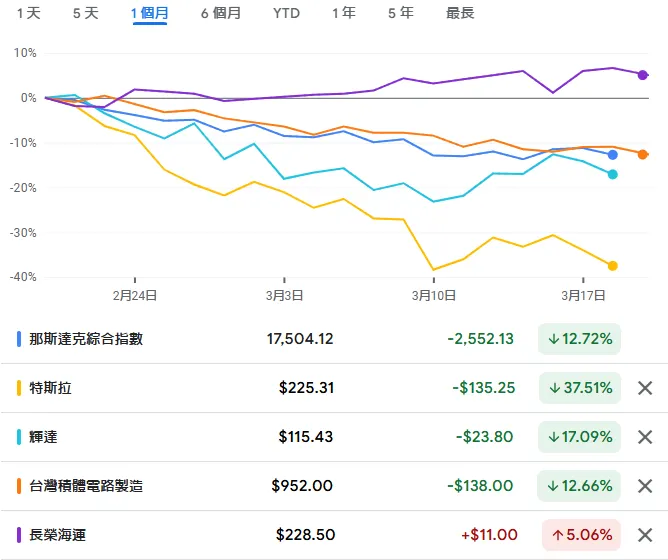This screenshot has width=668, height=560.
Task: Click the -20% axis label
Action: pos(23,188)
